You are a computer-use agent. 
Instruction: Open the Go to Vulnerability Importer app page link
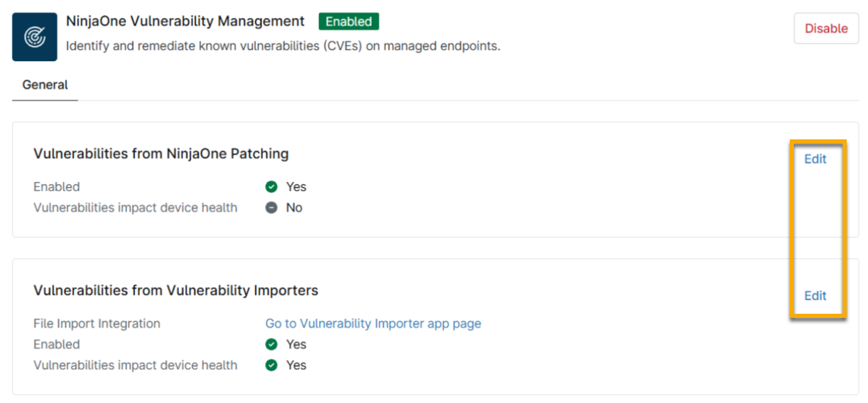point(373,323)
